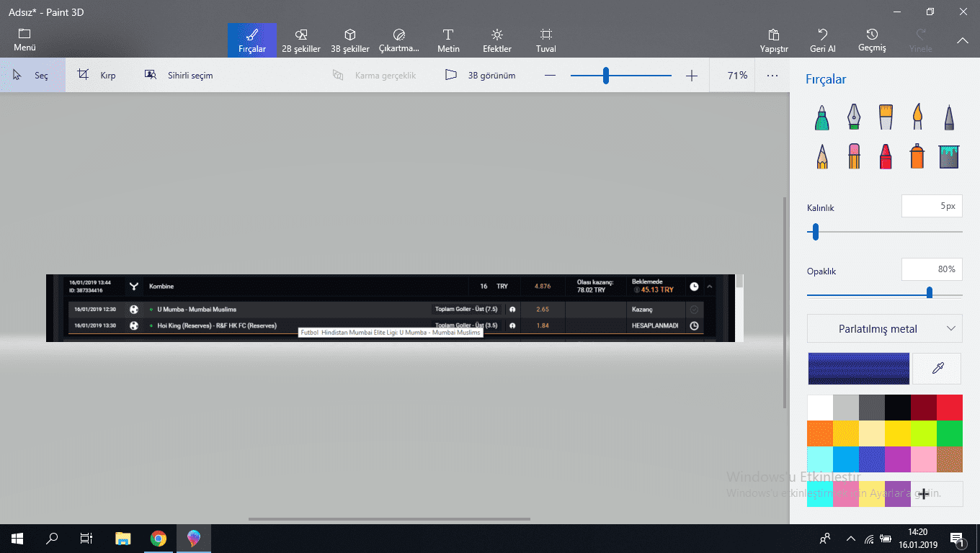Viewport: 980px width, 553px height.
Task: Select the Watercolor brush
Action: (917, 117)
